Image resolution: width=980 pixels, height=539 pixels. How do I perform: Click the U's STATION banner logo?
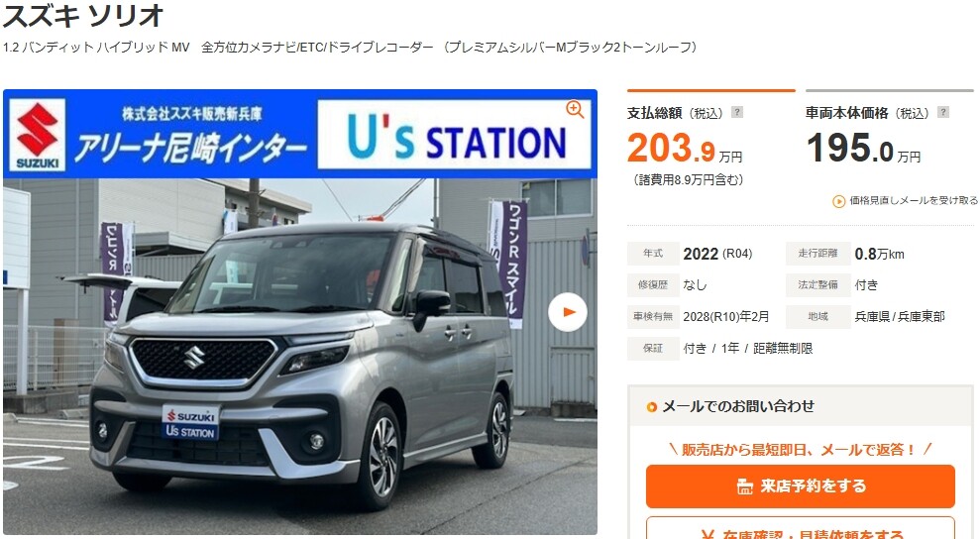pos(455,135)
